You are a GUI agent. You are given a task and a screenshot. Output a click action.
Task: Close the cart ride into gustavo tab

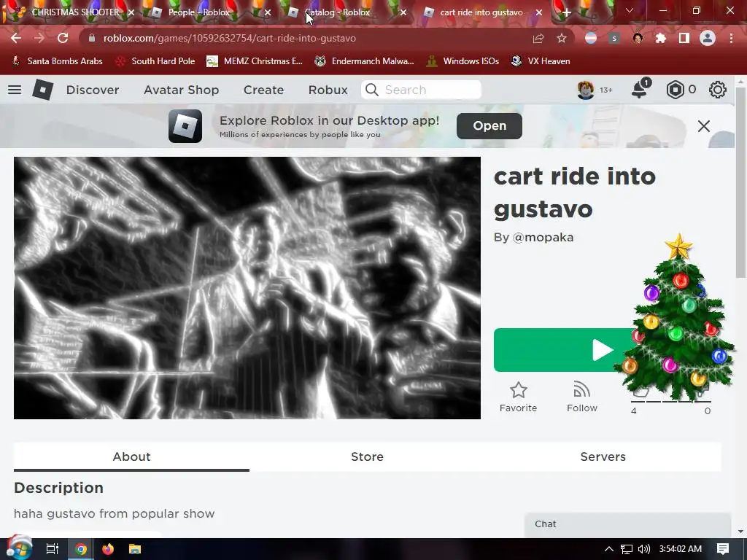click(539, 13)
